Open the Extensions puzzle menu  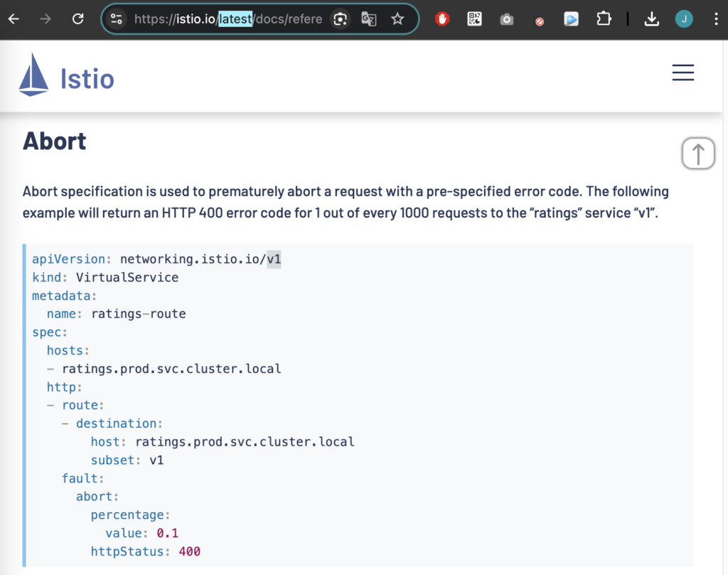pyautogui.click(x=604, y=19)
